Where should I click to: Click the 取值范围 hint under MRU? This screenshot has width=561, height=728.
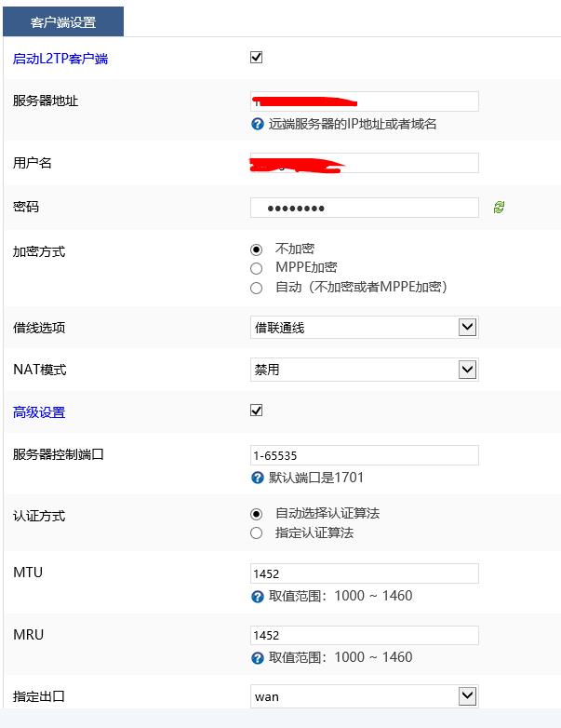click(x=341, y=657)
